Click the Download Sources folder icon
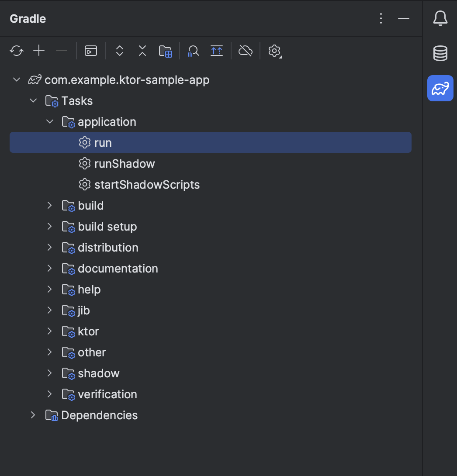 [x=166, y=51]
